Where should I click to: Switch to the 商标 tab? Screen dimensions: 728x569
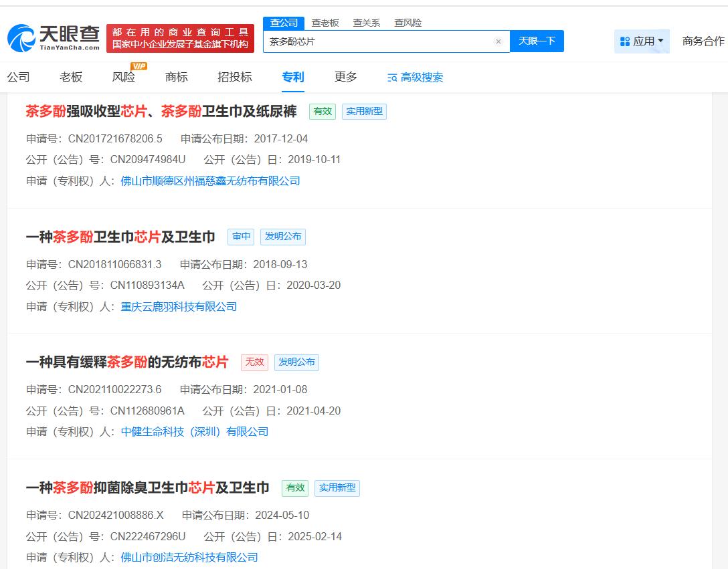(x=177, y=77)
